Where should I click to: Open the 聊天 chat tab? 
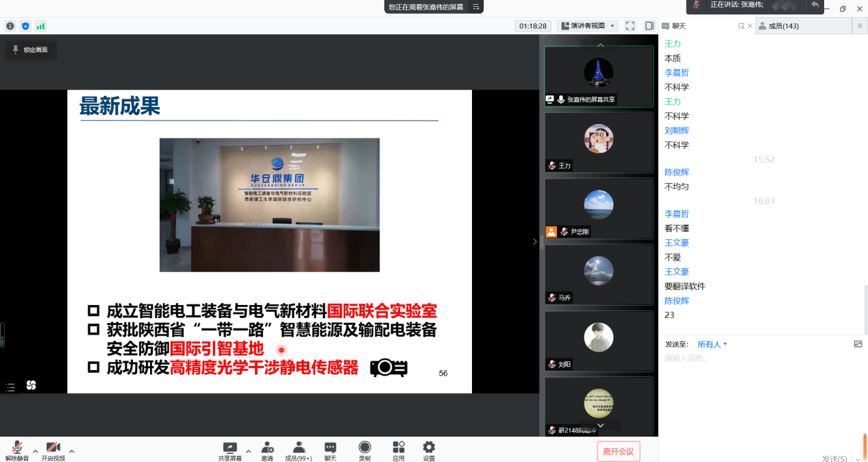[679, 26]
